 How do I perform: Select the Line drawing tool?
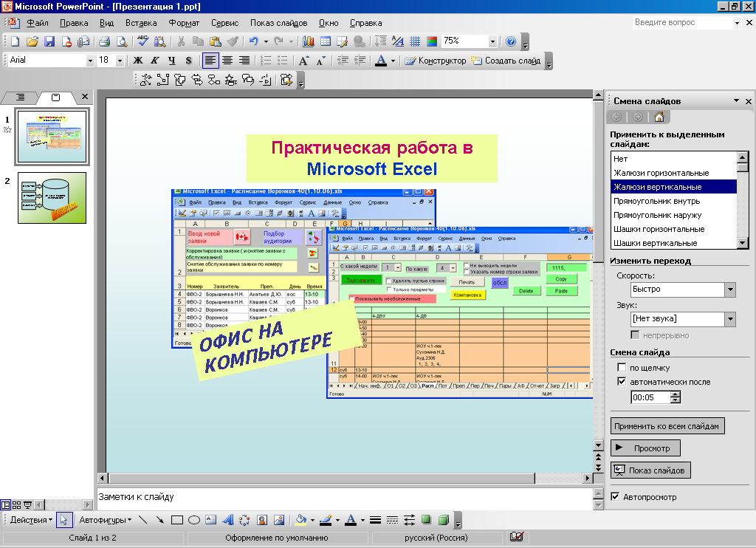tap(142, 520)
